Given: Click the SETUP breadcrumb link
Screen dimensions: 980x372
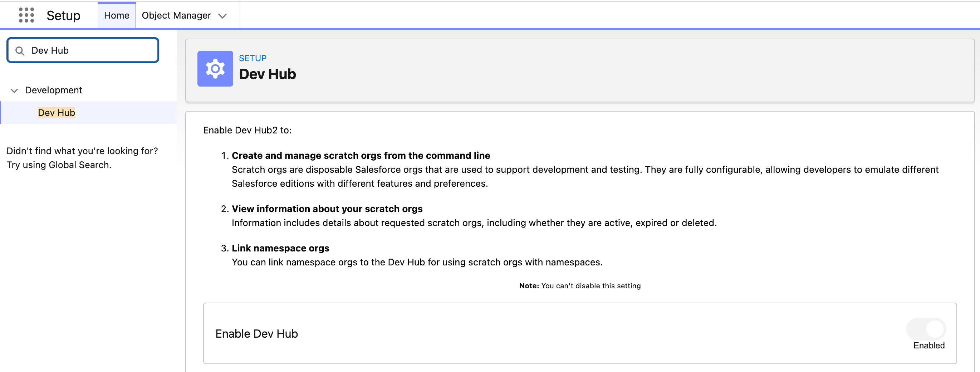Looking at the screenshot, I should [x=252, y=58].
